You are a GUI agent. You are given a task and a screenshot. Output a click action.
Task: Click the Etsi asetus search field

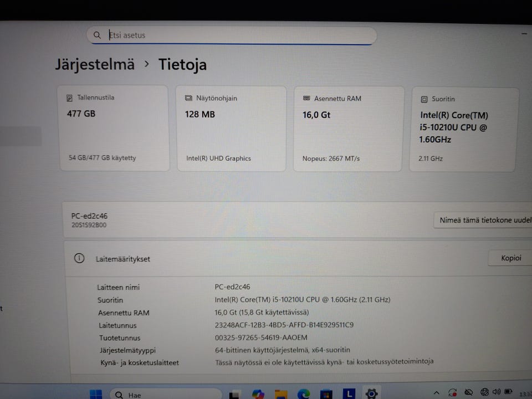coord(232,35)
